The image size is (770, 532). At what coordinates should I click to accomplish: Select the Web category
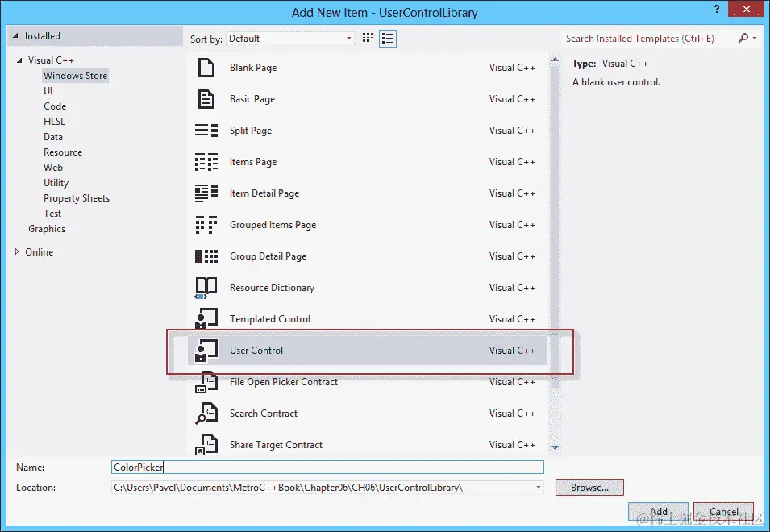pyautogui.click(x=53, y=168)
